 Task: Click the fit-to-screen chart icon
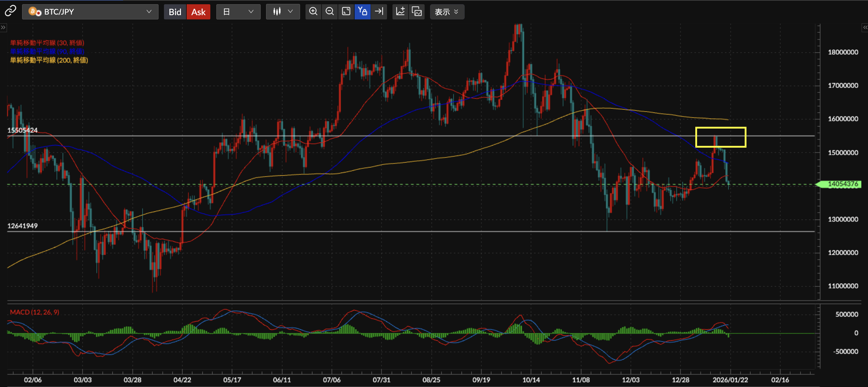[x=346, y=12]
